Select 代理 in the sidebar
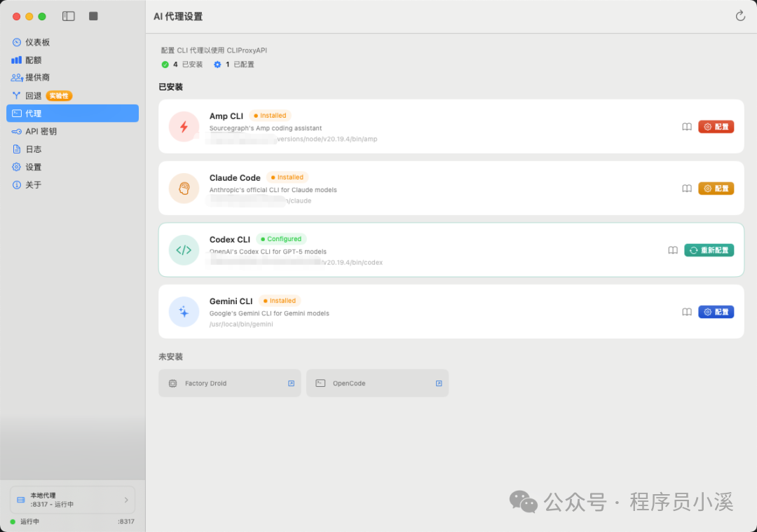 point(72,114)
